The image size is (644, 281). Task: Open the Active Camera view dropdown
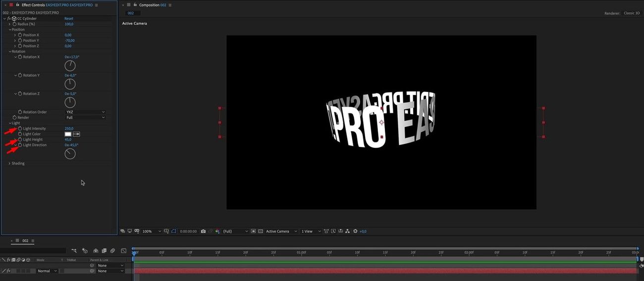click(x=281, y=231)
